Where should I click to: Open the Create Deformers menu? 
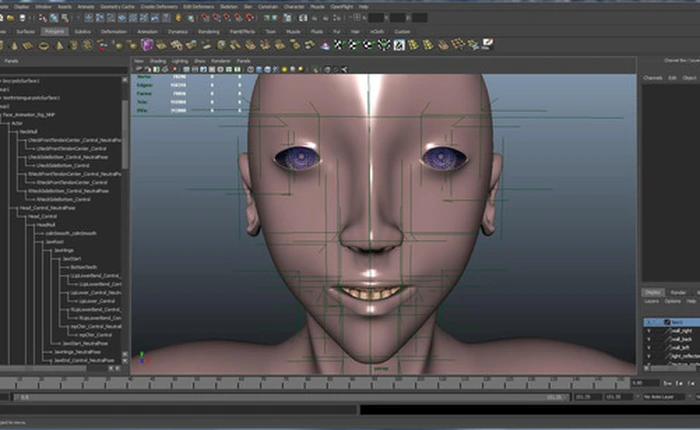tap(159, 7)
